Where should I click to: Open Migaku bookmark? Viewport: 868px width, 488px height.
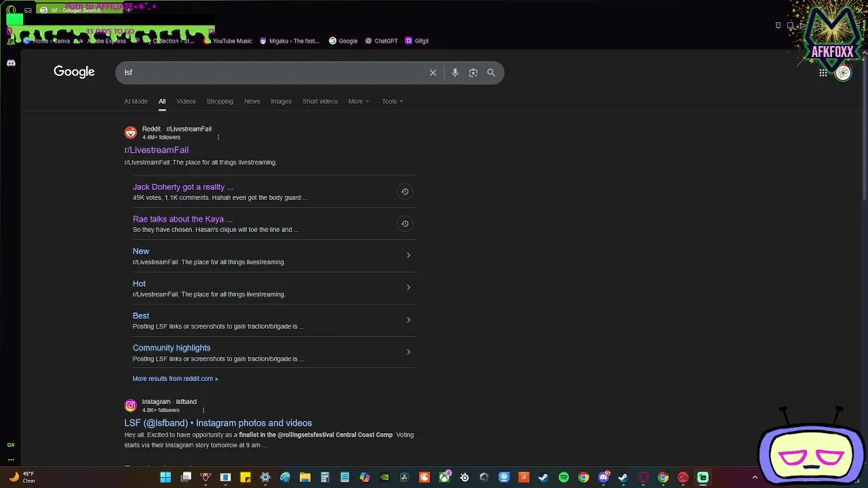coord(290,41)
